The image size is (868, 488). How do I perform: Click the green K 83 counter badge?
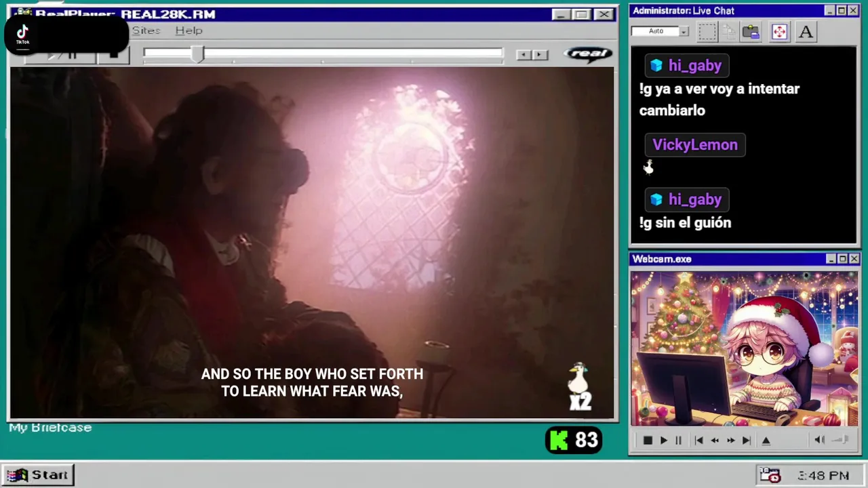click(574, 440)
